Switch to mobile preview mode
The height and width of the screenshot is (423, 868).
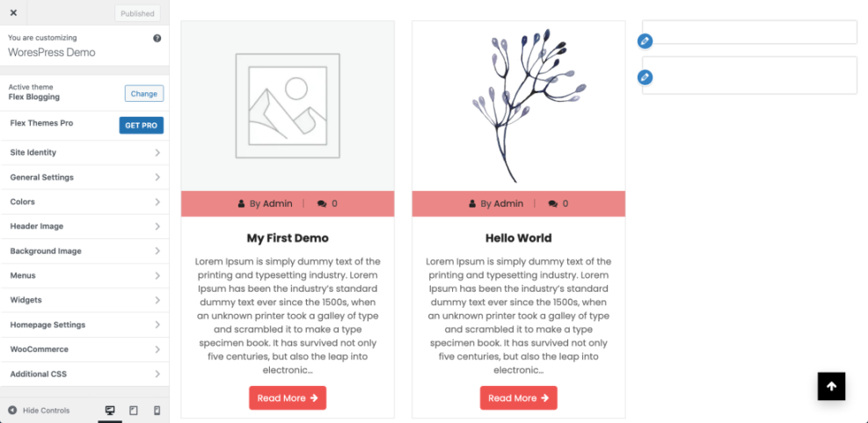coord(157,411)
